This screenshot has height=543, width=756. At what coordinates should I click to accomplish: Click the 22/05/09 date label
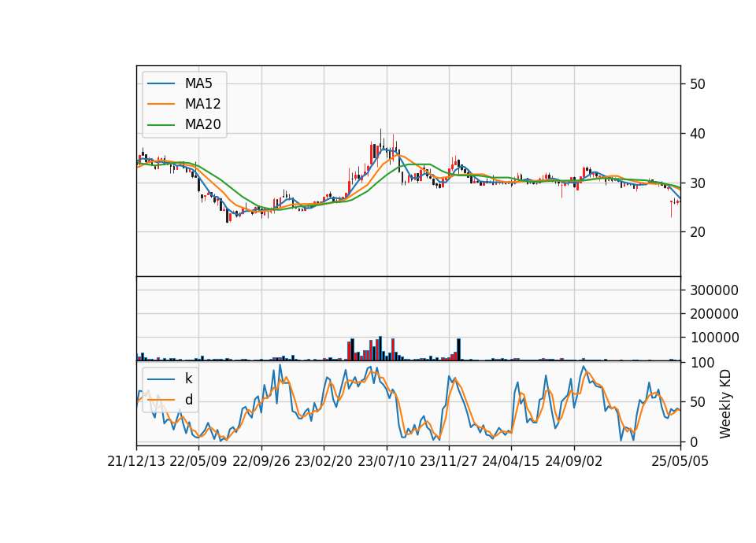click(x=198, y=461)
